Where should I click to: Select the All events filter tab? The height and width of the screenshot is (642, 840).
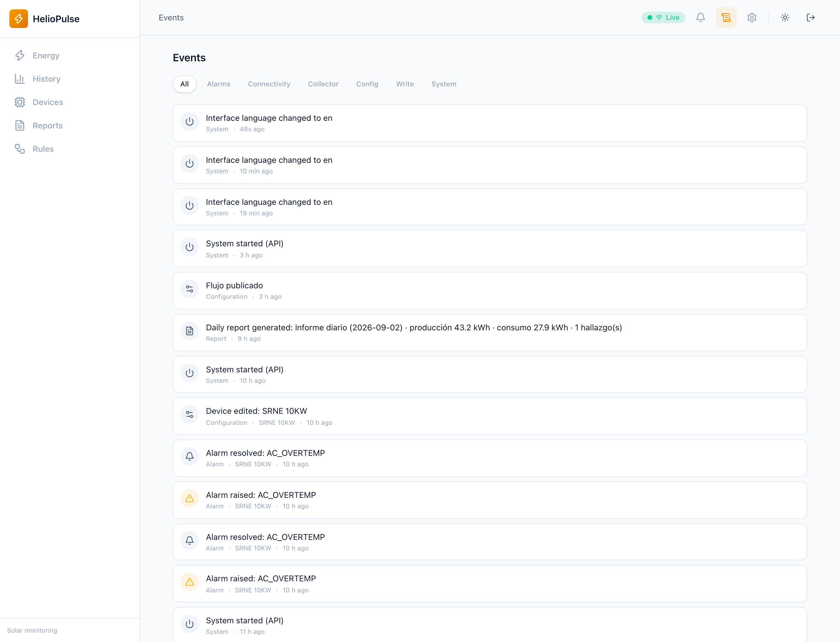185,84
